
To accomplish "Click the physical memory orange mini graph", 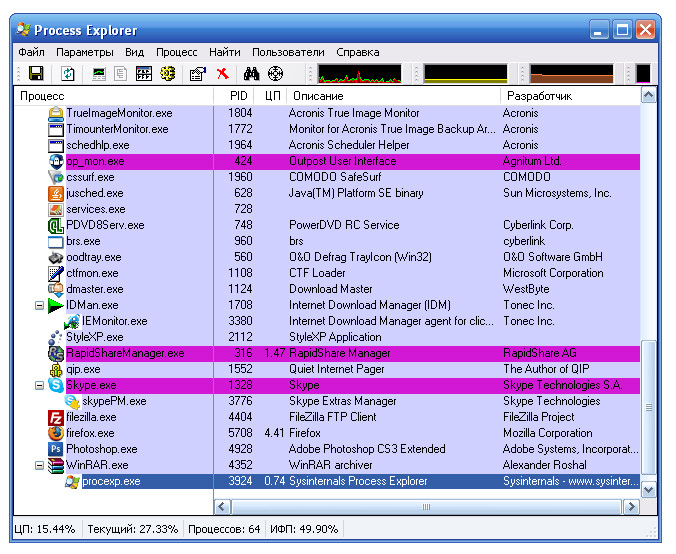I will 572,73.
